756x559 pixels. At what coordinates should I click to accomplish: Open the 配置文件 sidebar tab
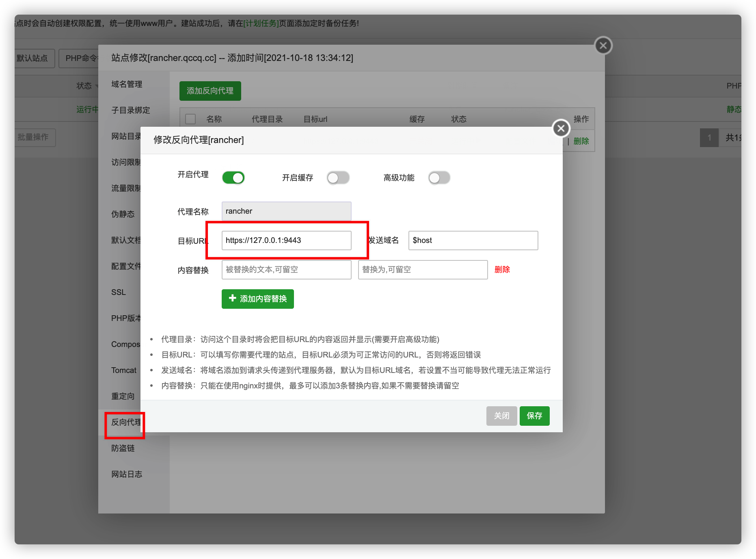coord(126,266)
